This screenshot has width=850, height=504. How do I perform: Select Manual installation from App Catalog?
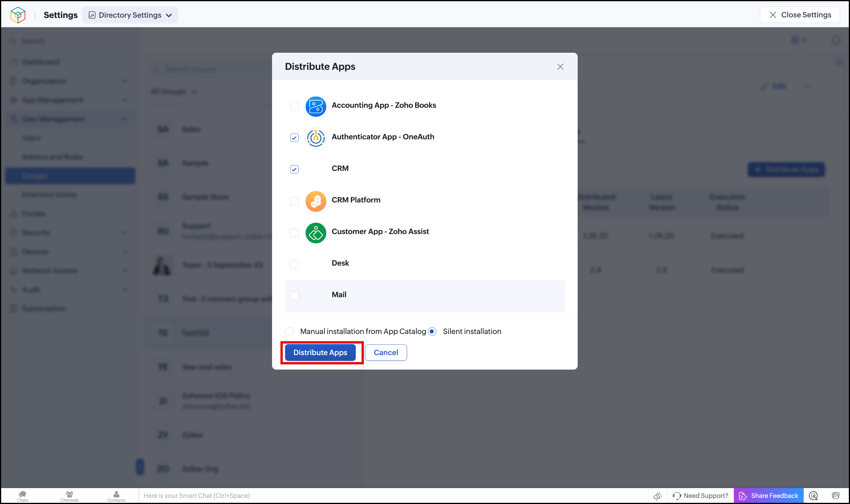point(289,331)
